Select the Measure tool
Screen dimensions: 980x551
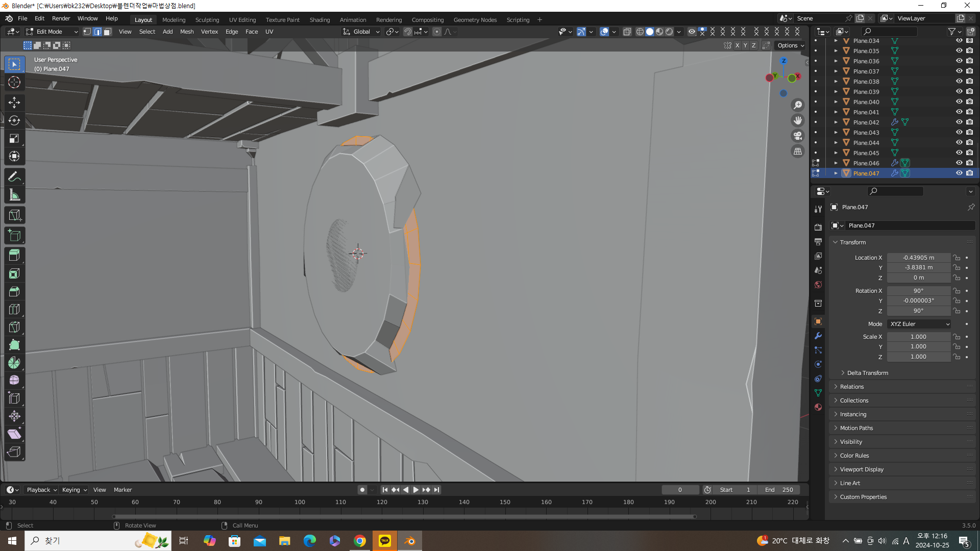coord(14,195)
